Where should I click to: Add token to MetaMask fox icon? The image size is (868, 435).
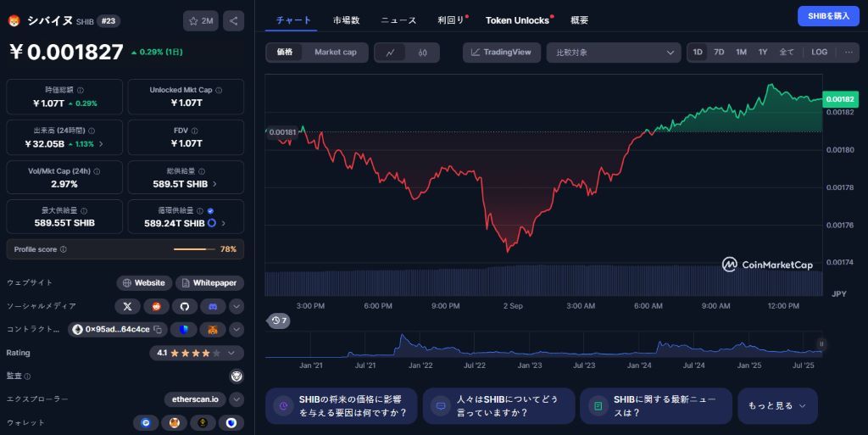point(213,329)
